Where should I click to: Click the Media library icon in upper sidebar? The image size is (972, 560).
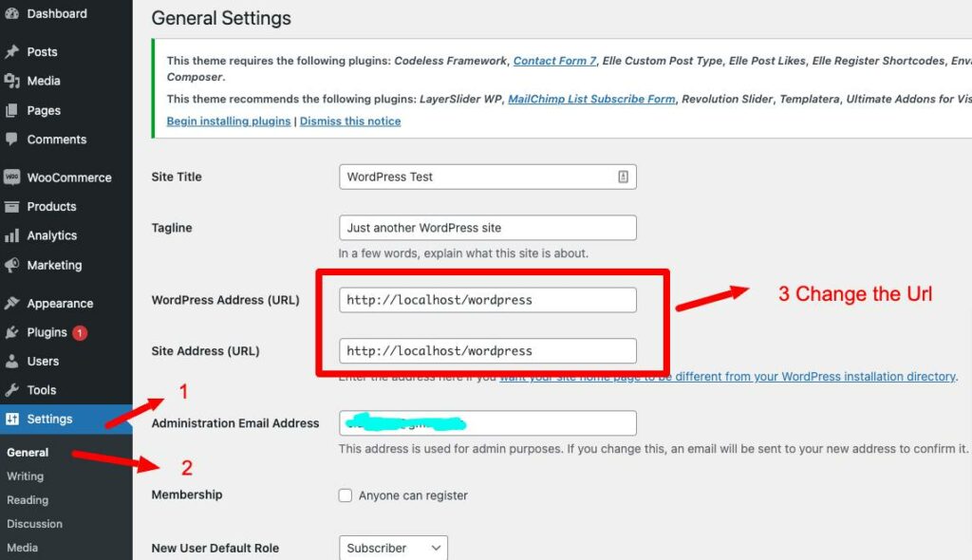click(11, 81)
